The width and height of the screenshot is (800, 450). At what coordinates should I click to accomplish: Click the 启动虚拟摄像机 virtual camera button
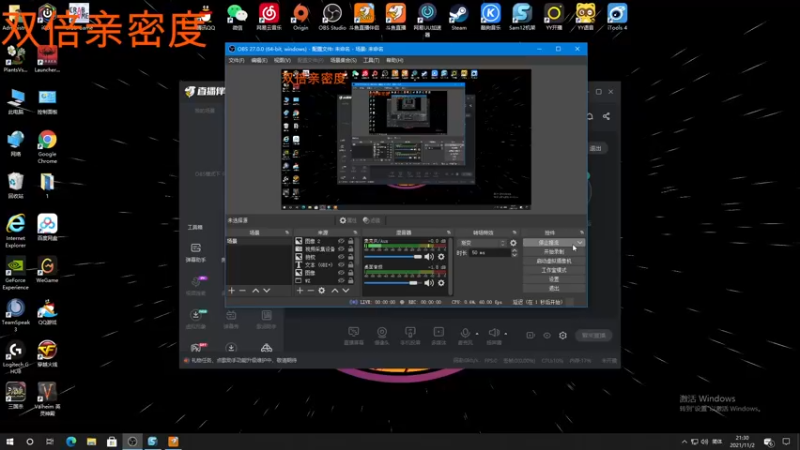[x=554, y=261]
